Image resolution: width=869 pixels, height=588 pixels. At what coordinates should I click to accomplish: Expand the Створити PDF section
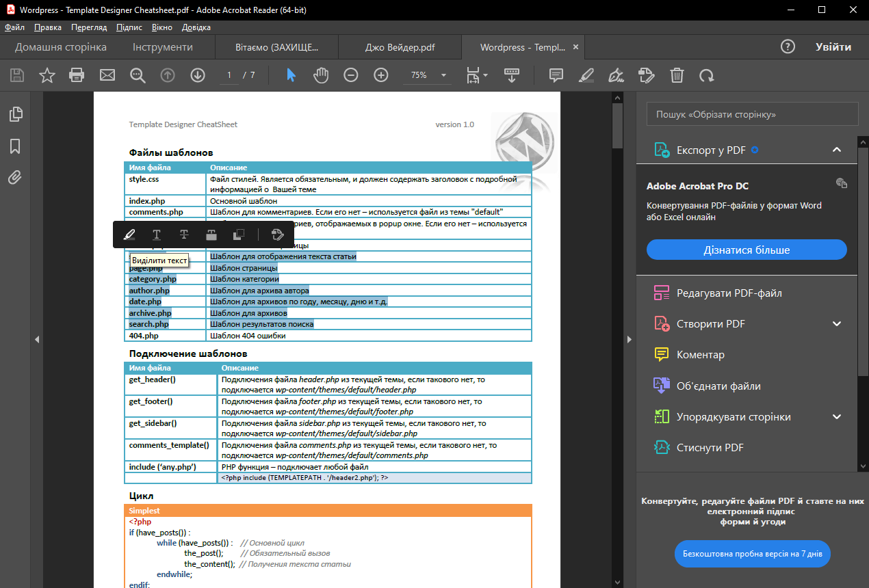coord(836,323)
